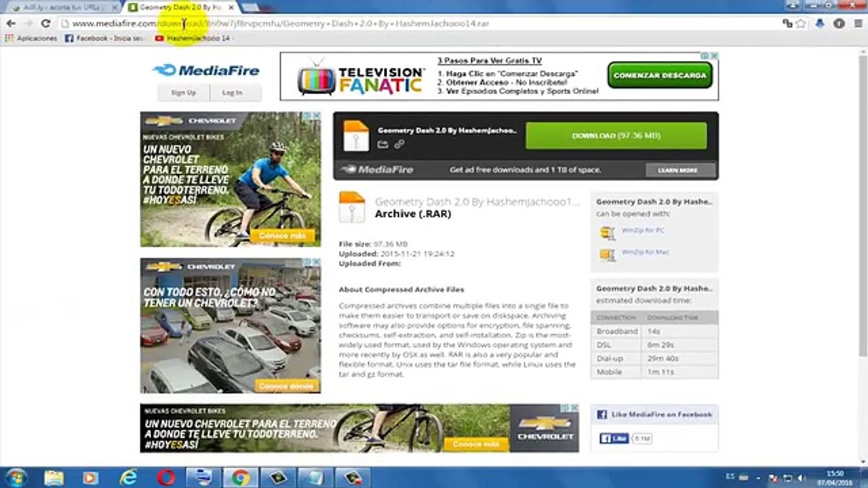This screenshot has height=488, width=868.
Task: Reload the current page
Action: (45, 23)
